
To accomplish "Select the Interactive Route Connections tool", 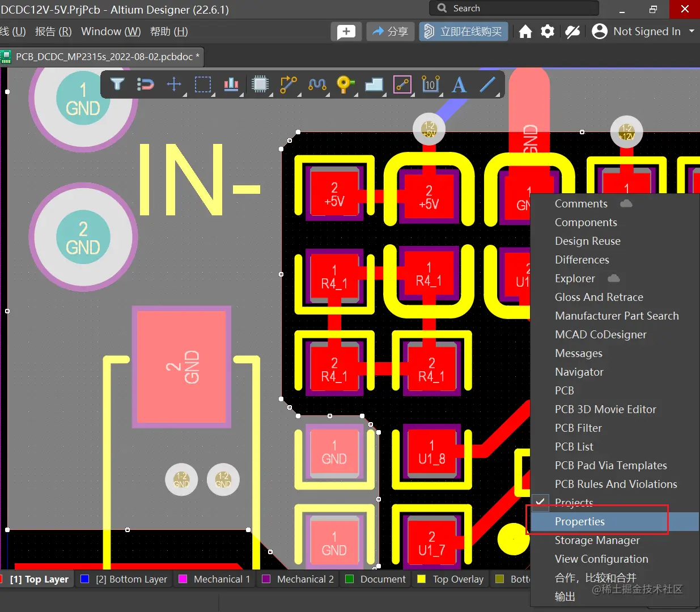I will click(289, 84).
